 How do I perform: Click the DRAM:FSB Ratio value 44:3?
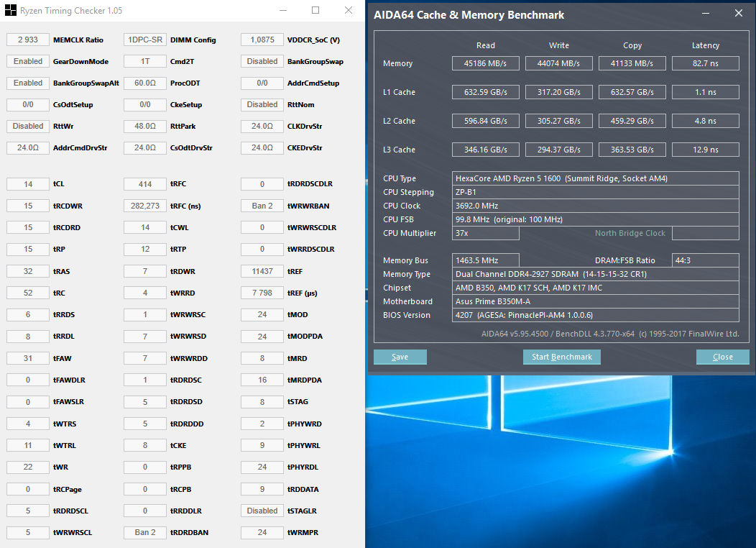click(706, 260)
